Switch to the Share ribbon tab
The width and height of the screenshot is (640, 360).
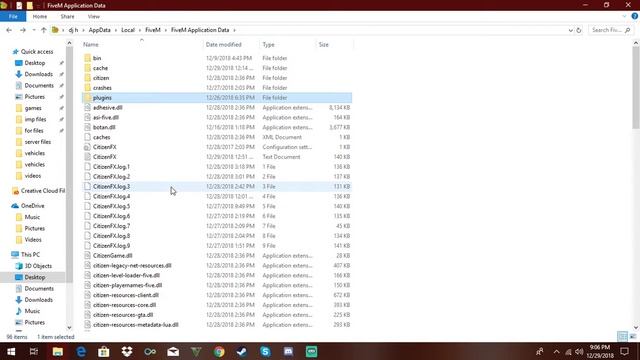pyautogui.click(x=67, y=16)
